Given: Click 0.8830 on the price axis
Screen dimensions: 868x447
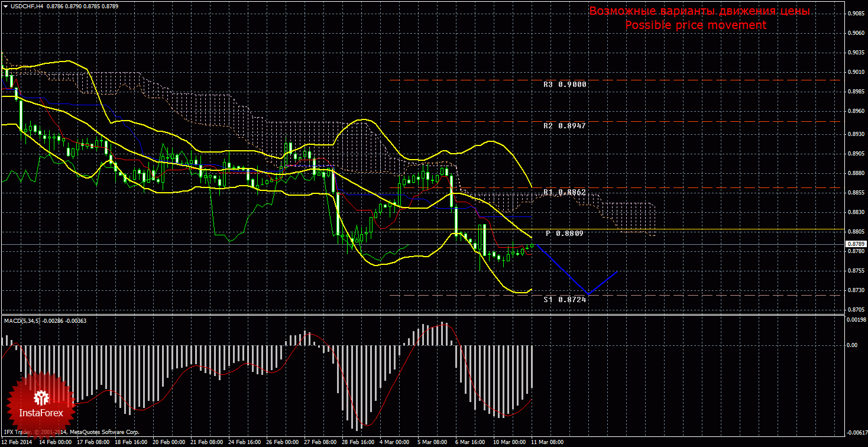Looking at the screenshot, I should click(855, 212).
